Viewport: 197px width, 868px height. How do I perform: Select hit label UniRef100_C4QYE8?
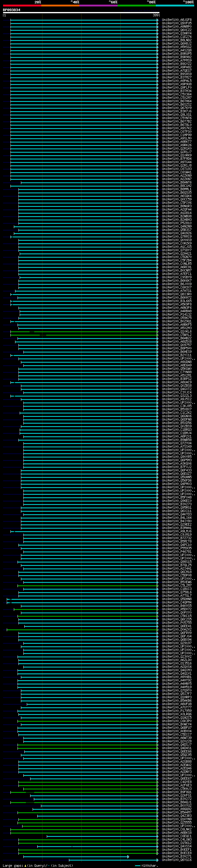tap(177, 782)
